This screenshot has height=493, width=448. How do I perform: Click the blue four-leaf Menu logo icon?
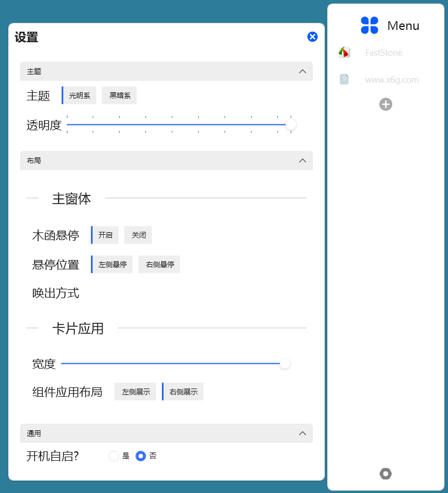369,25
